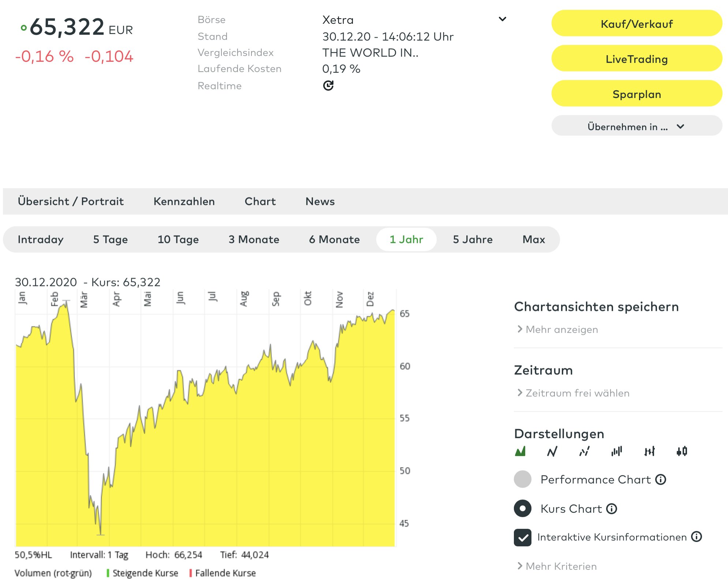
Task: Click the Sparplan button
Action: click(x=636, y=94)
